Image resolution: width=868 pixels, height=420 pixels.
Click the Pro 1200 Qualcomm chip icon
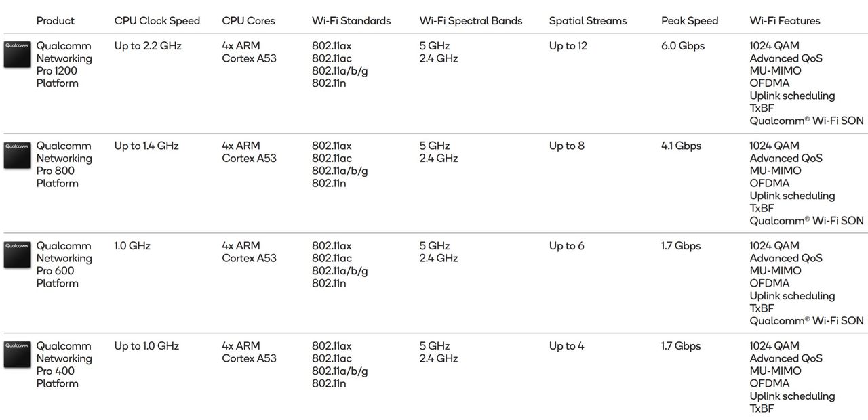17,54
